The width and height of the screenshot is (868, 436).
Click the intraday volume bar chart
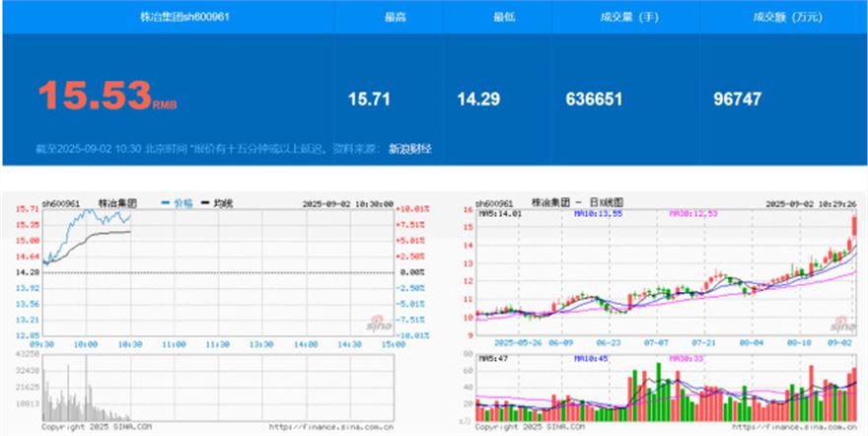(x=89, y=395)
